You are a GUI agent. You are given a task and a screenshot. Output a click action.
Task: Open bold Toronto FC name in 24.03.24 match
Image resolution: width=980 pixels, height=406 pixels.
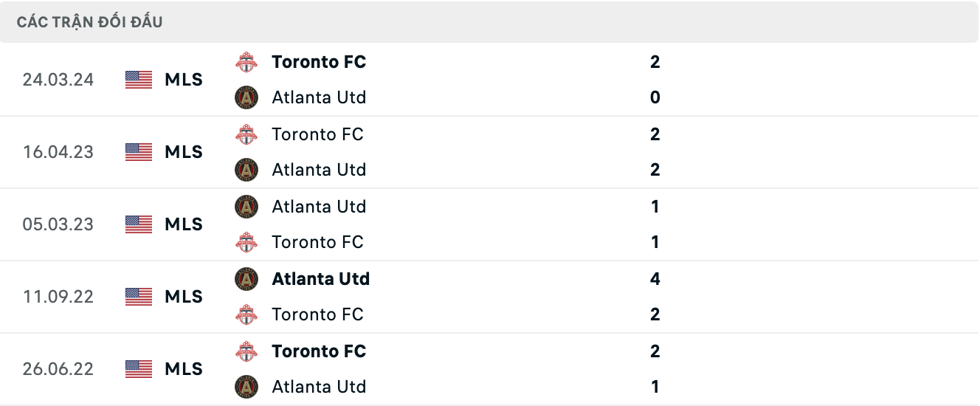pyautogui.click(x=319, y=62)
